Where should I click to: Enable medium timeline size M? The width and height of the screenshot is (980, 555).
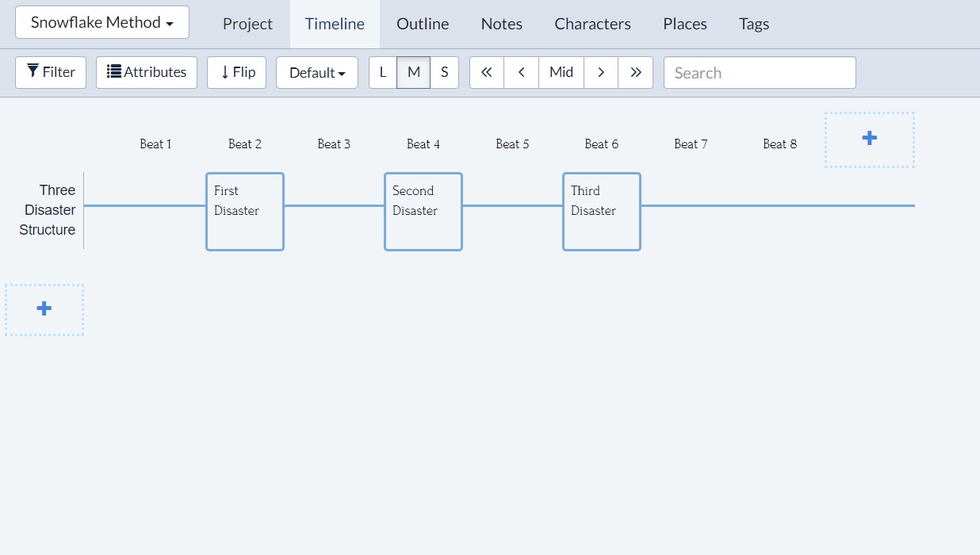[413, 72]
